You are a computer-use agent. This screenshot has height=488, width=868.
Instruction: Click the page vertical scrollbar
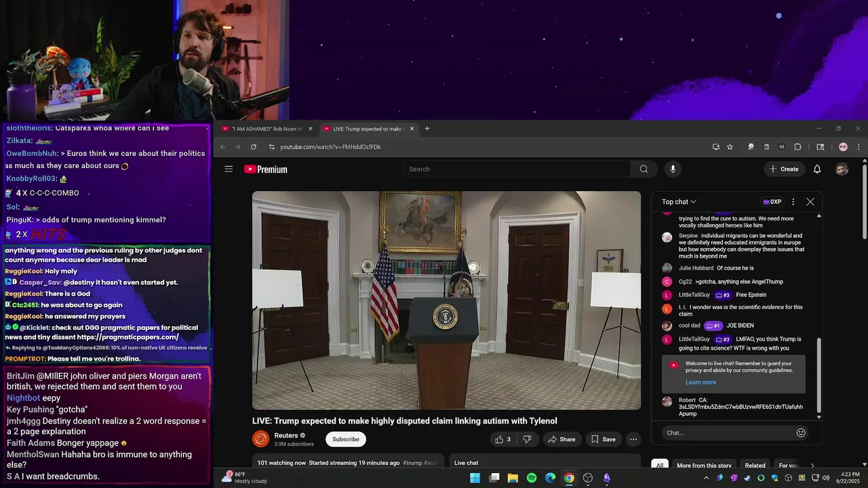tap(865, 201)
